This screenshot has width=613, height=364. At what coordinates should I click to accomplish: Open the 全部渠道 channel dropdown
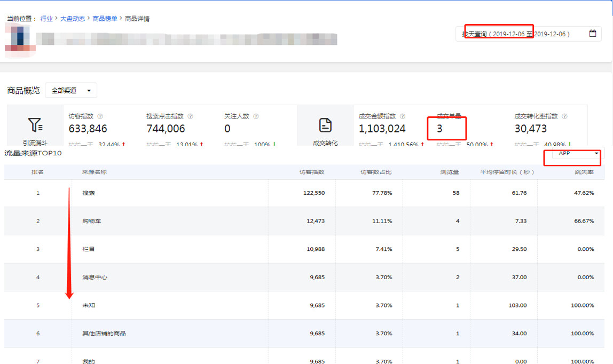click(x=71, y=91)
